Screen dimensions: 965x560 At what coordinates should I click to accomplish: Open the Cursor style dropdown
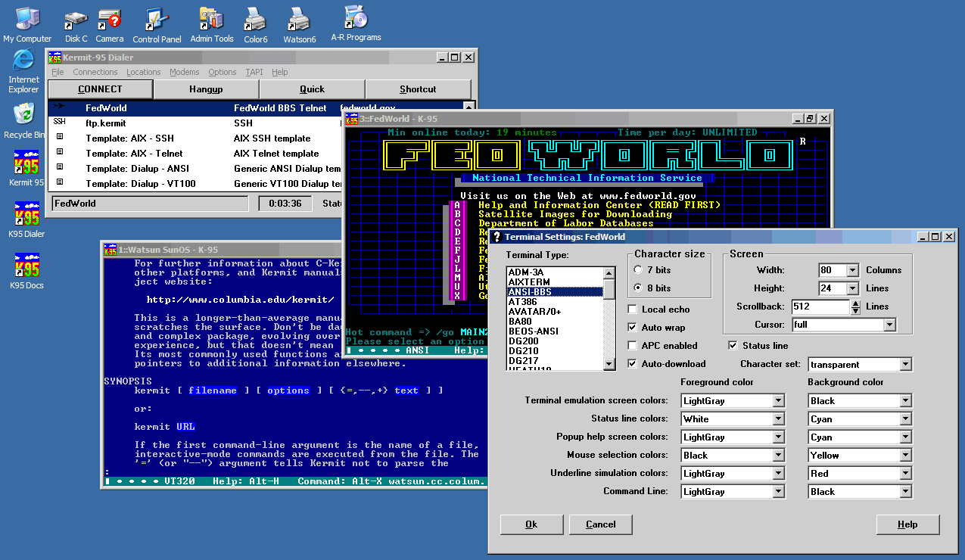(891, 324)
